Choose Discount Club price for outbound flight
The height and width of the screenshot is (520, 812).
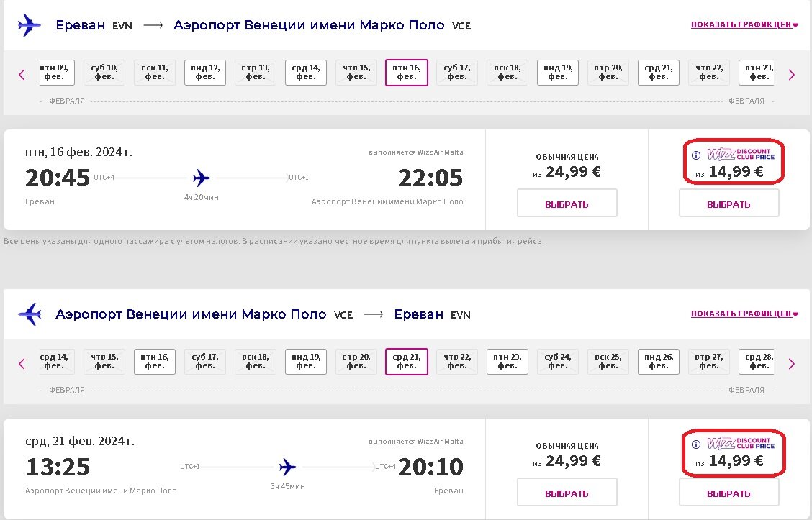(728, 203)
